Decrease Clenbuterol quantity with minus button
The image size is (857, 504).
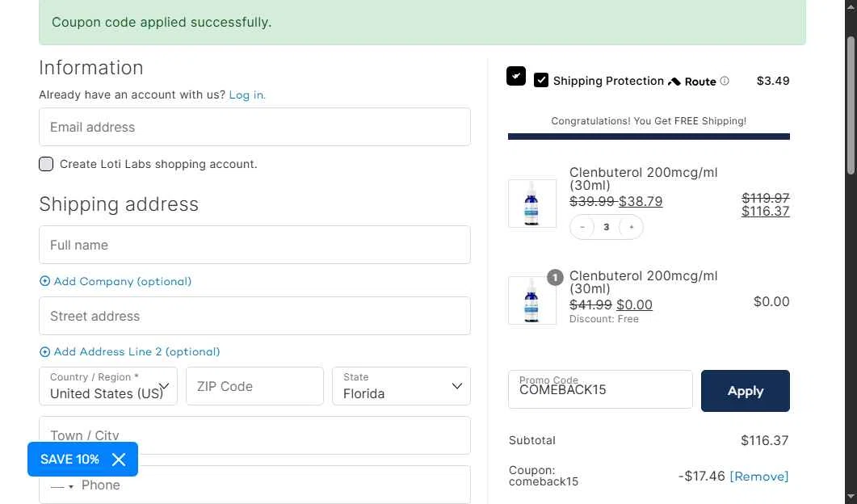(582, 227)
